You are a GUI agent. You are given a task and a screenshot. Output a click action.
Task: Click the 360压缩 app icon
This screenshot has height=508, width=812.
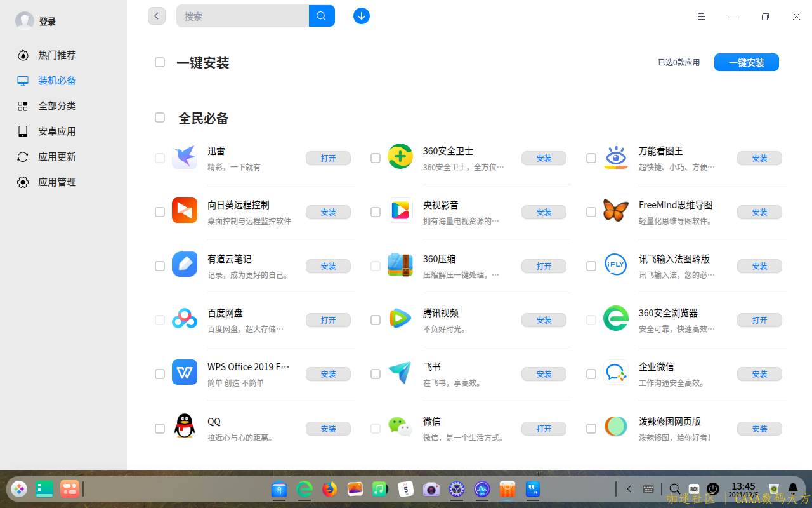point(400,265)
